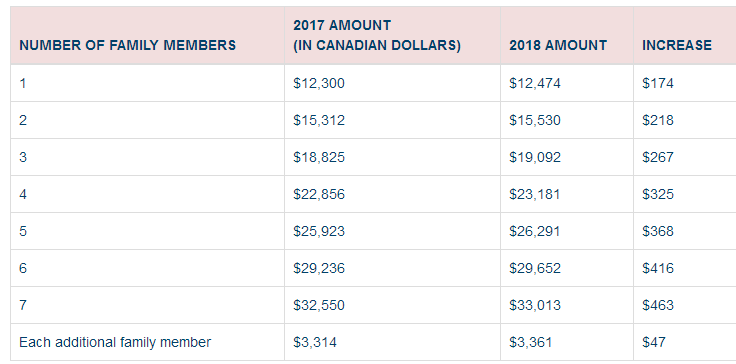Select the $32,550 amount

(319, 305)
